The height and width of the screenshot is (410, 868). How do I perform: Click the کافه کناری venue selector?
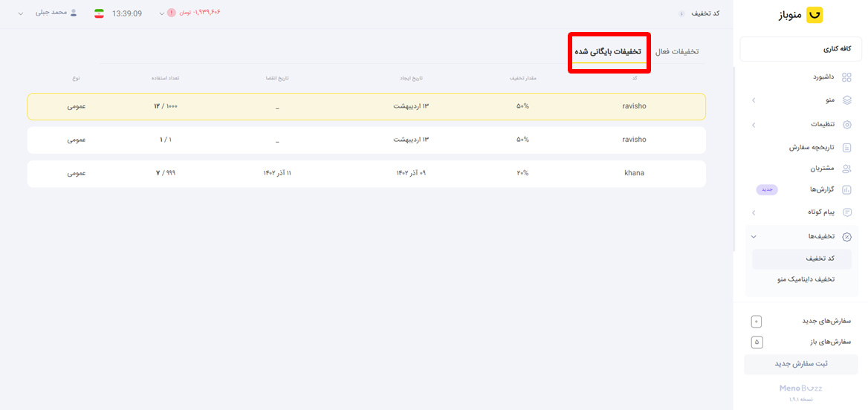coord(801,49)
